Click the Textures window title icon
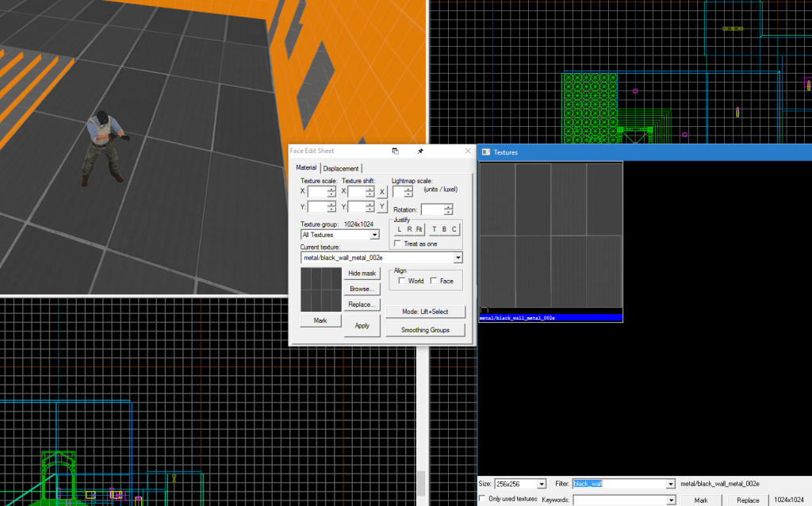Image resolution: width=812 pixels, height=506 pixels. click(486, 151)
